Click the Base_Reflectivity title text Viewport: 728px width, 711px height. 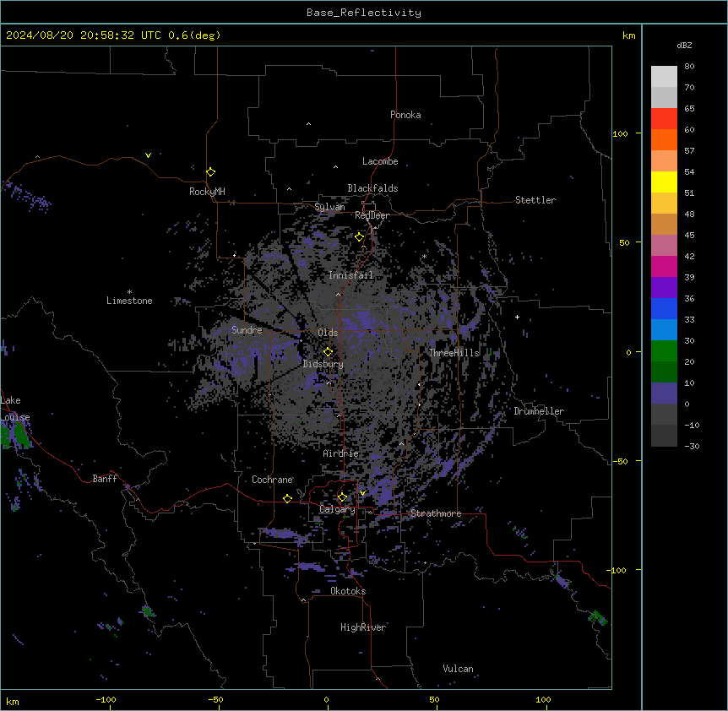[364, 13]
